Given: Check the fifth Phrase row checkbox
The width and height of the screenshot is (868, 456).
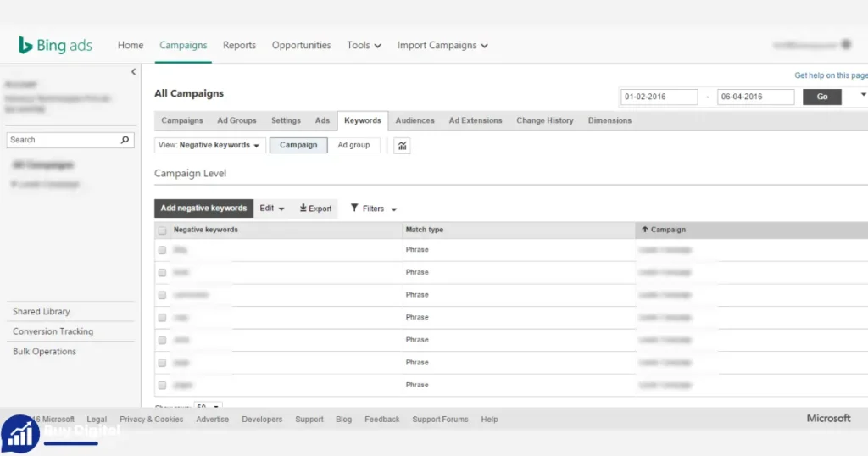Looking at the screenshot, I should (162, 341).
